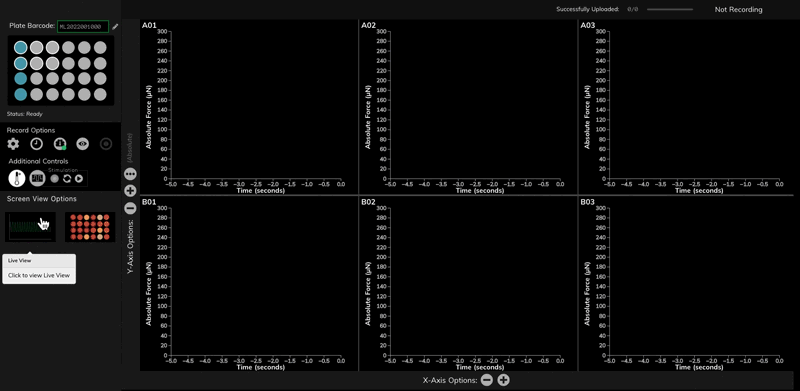Click the 'Live View' tooltip heading
This screenshot has width=800, height=391.
[19, 260]
